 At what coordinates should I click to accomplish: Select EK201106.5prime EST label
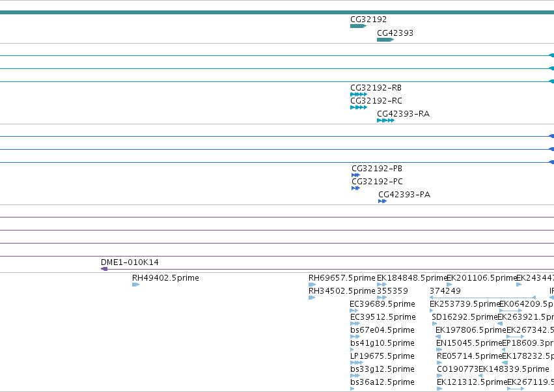pyautogui.click(x=482, y=278)
